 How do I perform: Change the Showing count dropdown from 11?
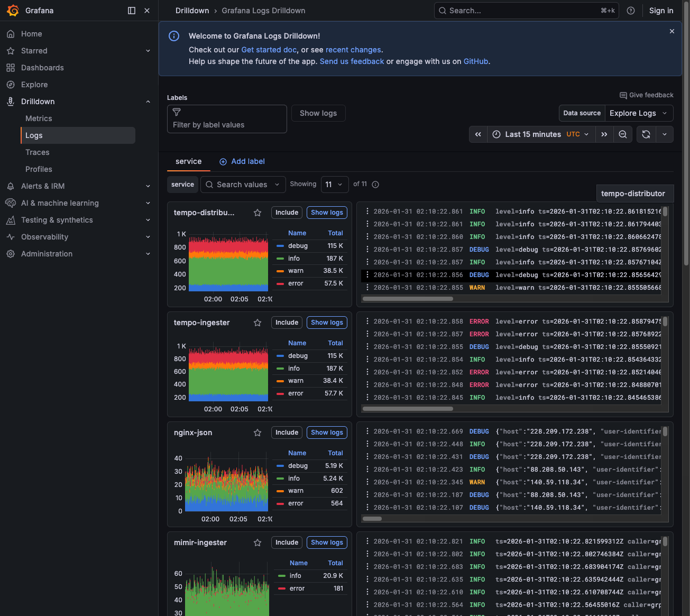tap(335, 184)
